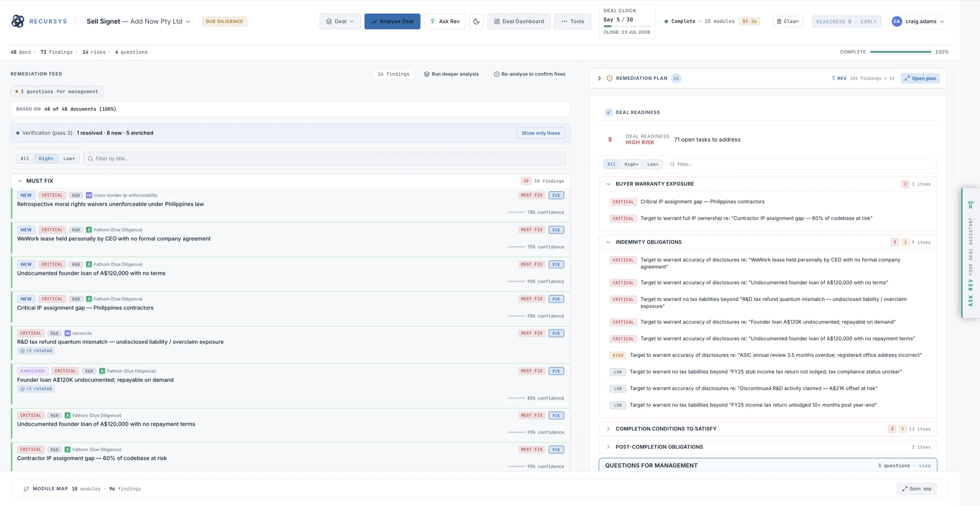Expand Post-Completion Obligations
The height and width of the screenshot is (506, 980).
[608, 447]
